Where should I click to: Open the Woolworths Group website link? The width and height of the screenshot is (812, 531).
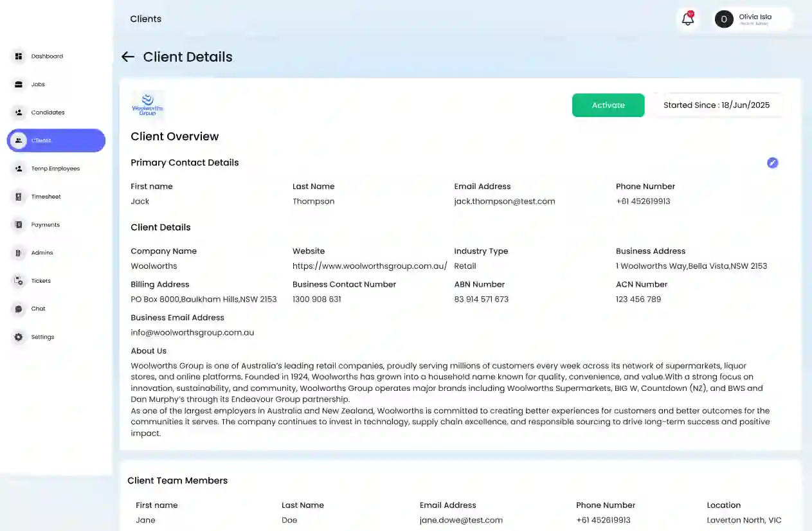(369, 266)
